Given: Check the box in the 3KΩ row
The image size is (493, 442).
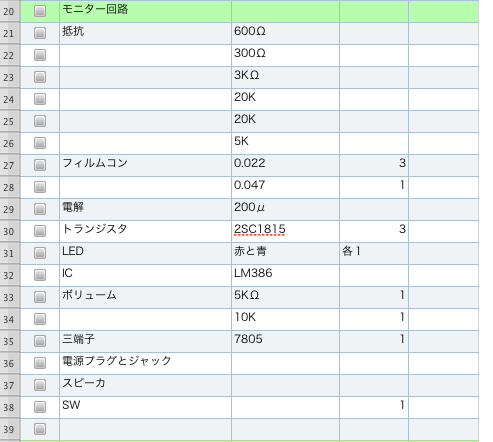Looking at the screenshot, I should pyautogui.click(x=40, y=77).
